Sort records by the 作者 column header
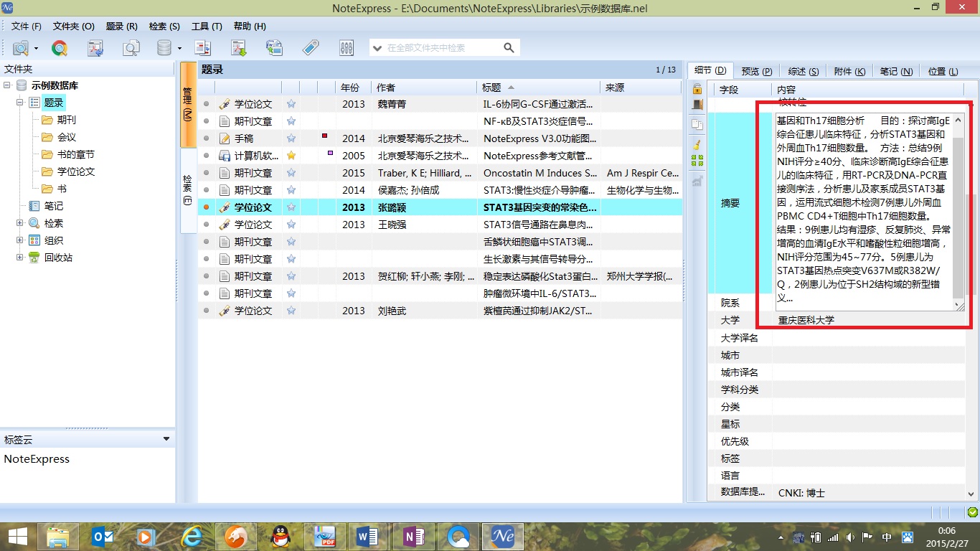This screenshot has height=551, width=980. [x=425, y=88]
